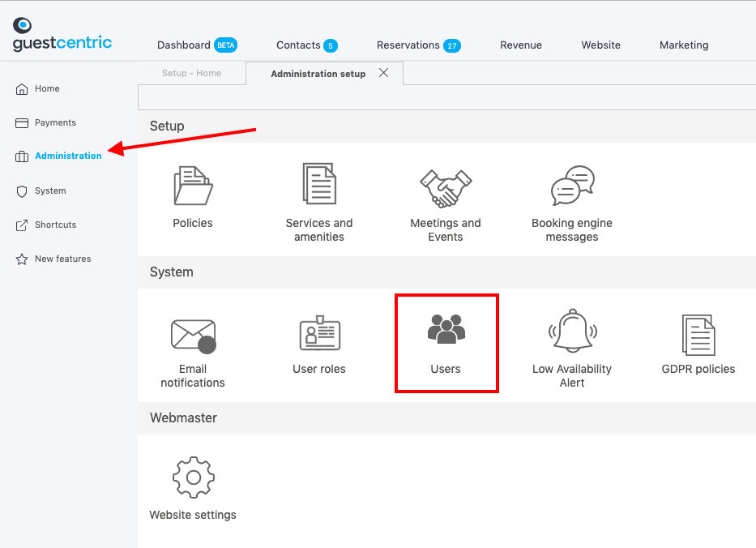The image size is (756, 548).
Task: Open the Marketing menu
Action: click(684, 45)
